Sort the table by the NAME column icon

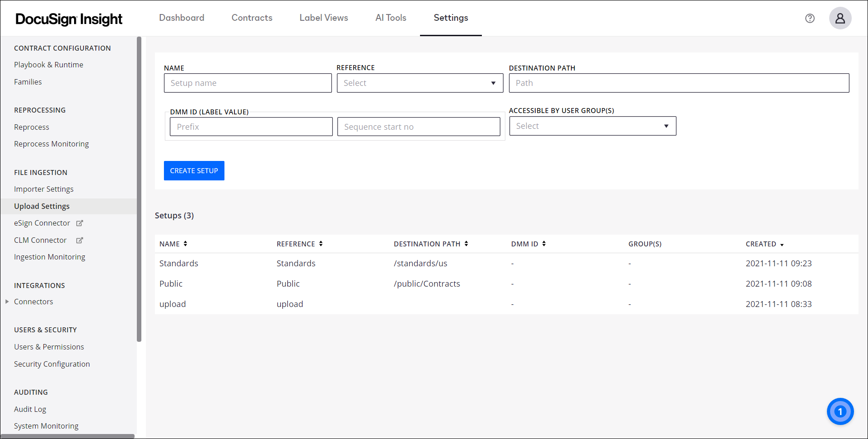[186, 244]
